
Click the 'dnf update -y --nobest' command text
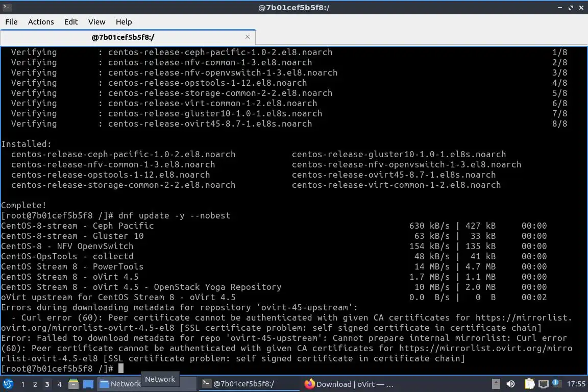pos(175,216)
